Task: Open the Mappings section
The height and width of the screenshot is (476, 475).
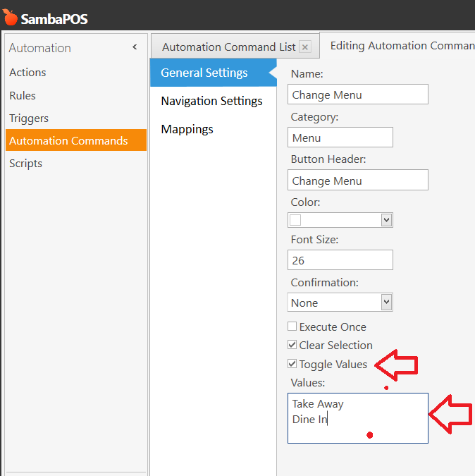Action: click(187, 129)
